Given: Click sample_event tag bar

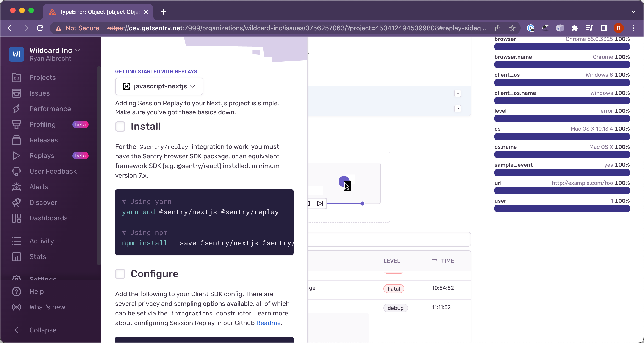Looking at the screenshot, I should coord(562,173).
